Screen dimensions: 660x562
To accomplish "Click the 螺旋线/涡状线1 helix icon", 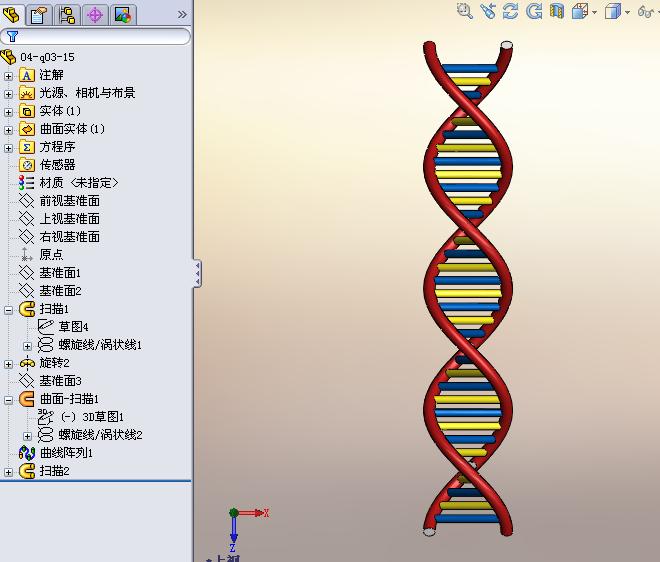I will pyautogui.click(x=45, y=345).
